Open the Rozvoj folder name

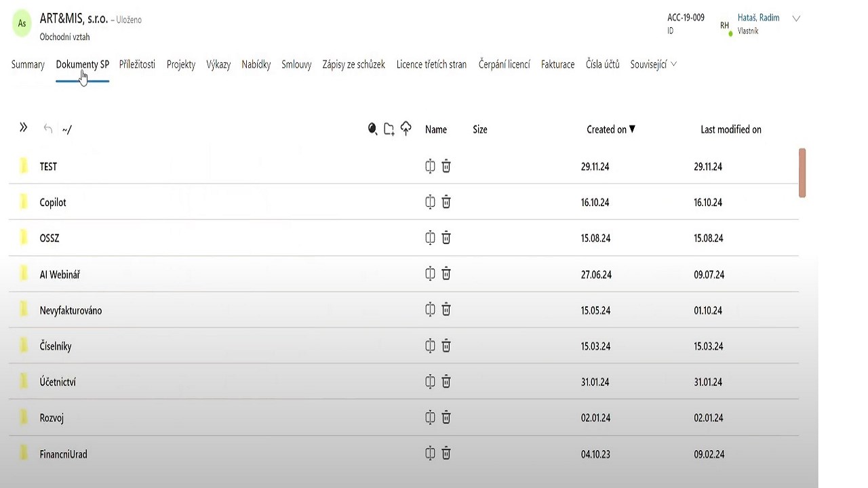click(52, 418)
